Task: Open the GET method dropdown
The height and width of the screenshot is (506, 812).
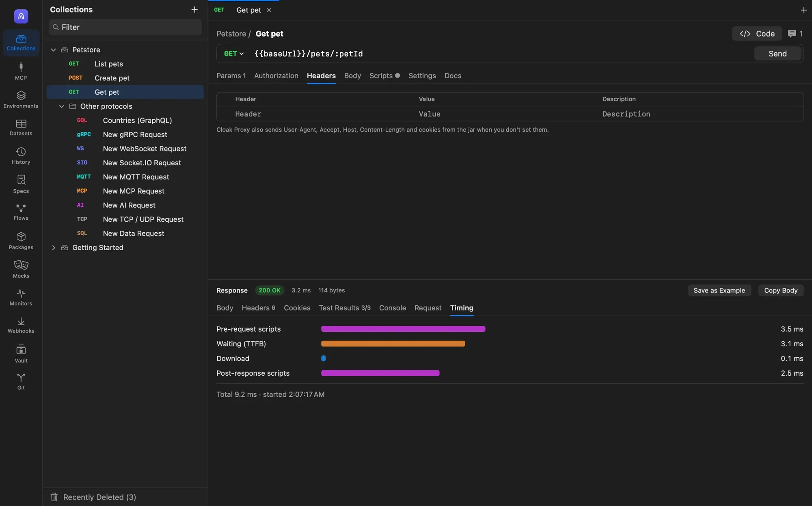Action: pyautogui.click(x=234, y=54)
